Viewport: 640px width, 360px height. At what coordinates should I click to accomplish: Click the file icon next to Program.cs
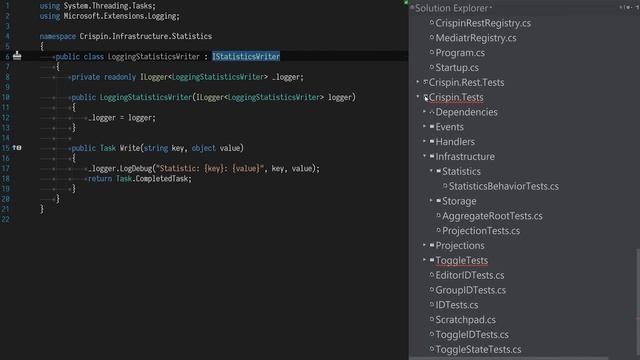(x=431, y=52)
